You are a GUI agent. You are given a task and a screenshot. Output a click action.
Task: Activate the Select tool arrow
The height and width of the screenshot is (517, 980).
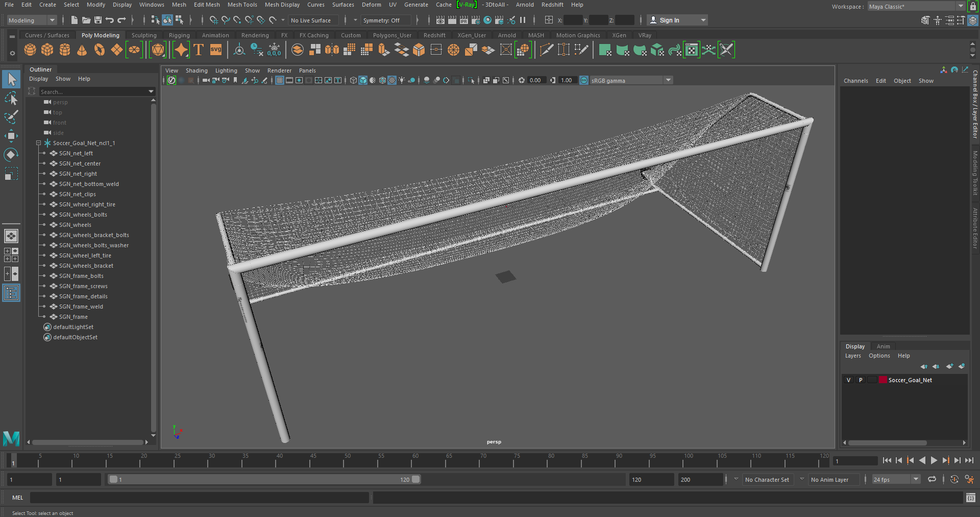click(11, 79)
